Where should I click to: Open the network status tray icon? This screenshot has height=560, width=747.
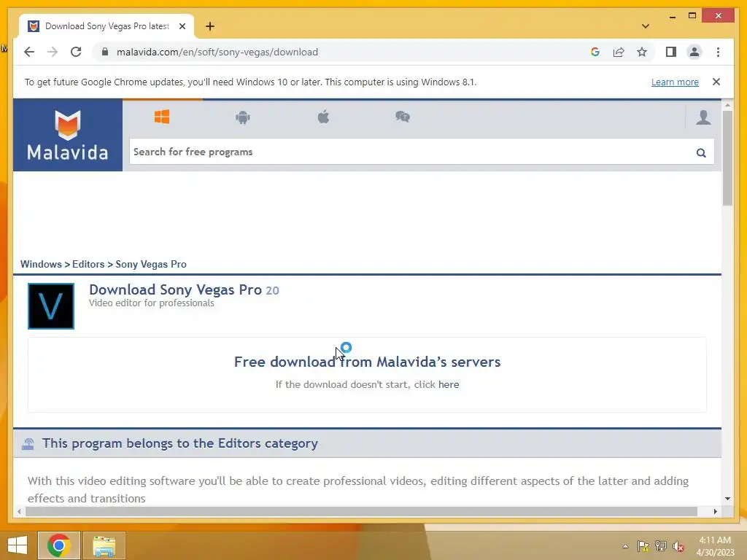661,546
